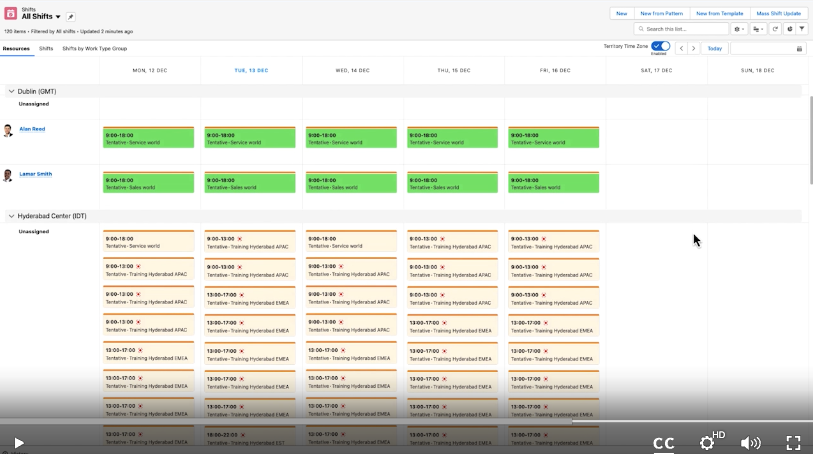Open list view controls gear menu

pyautogui.click(x=739, y=29)
